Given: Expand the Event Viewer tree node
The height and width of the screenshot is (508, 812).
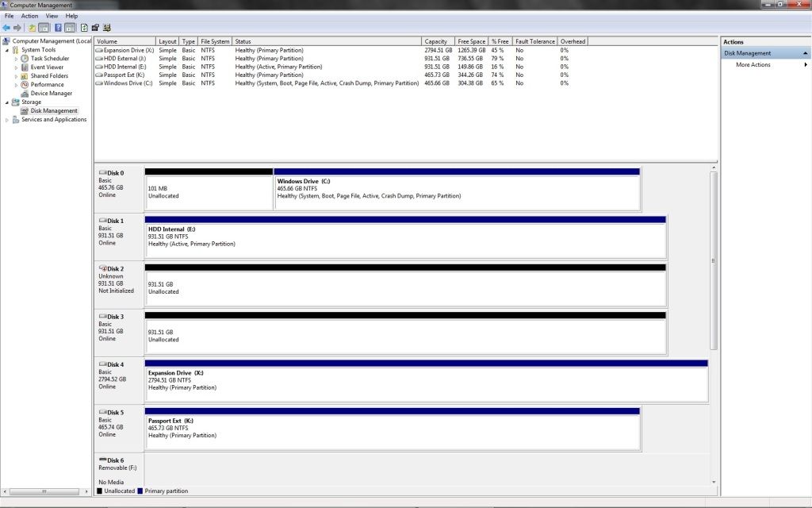Looking at the screenshot, I should tap(16, 68).
